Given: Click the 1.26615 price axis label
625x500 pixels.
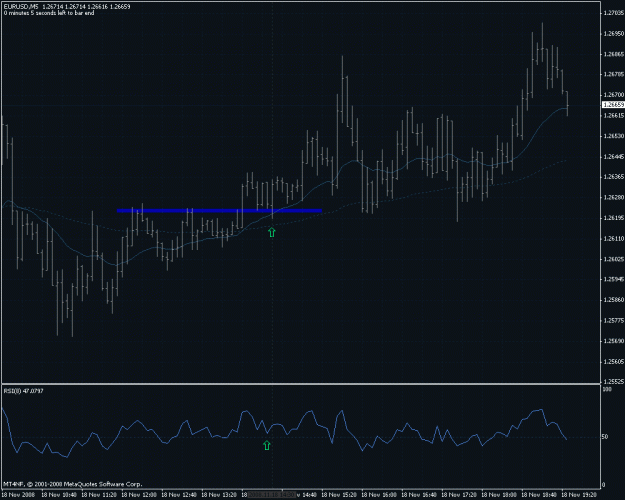Looking at the screenshot, I should (614, 116).
